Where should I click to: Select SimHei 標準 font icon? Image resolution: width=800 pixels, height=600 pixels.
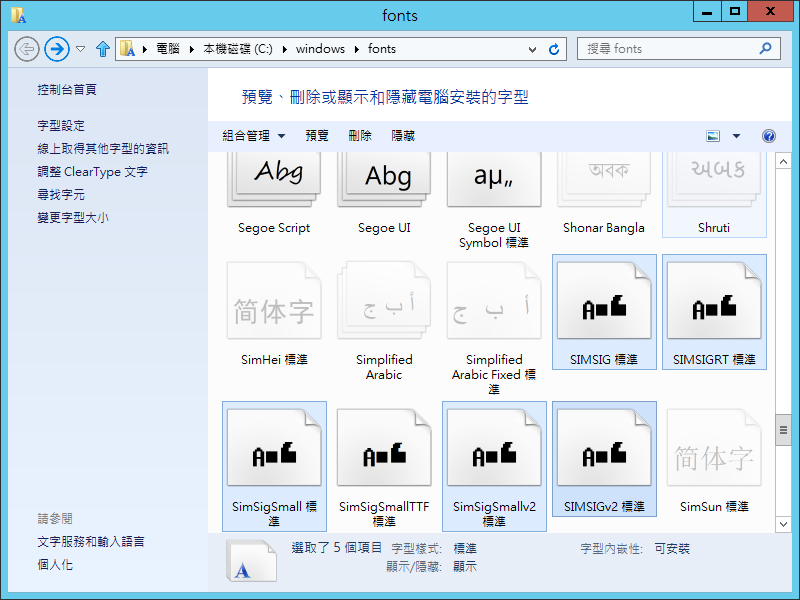point(274,301)
